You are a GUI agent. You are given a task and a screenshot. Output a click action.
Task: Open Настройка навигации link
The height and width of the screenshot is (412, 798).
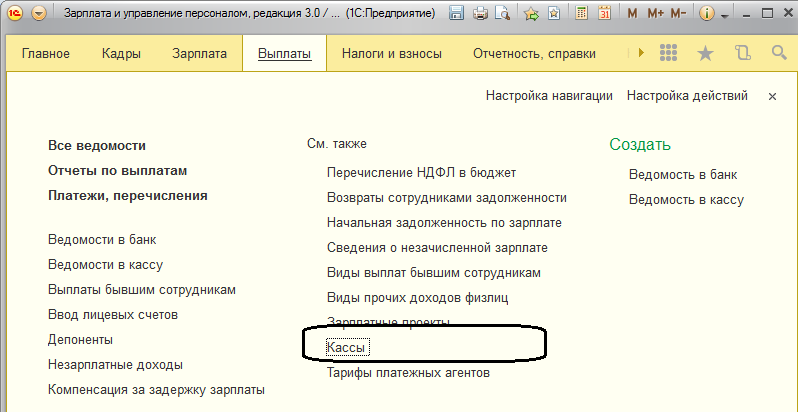[x=549, y=96]
